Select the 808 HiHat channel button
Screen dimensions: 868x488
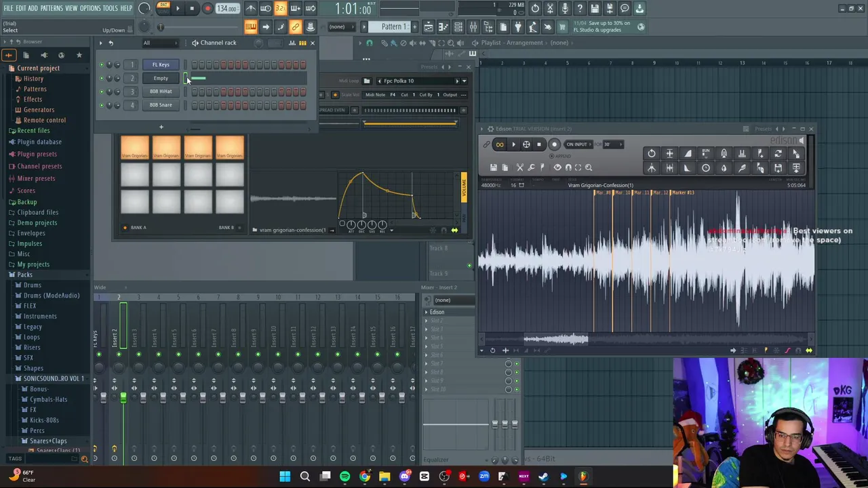161,91
